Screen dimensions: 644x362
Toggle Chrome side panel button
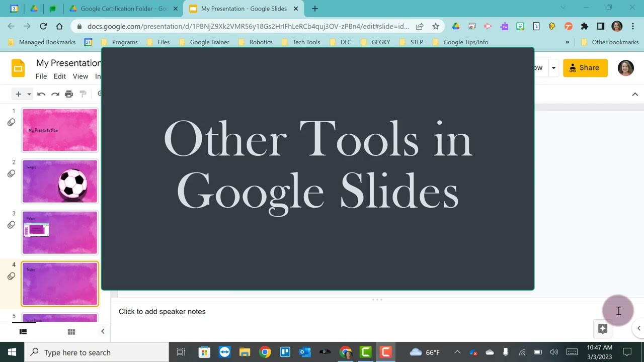click(x=600, y=26)
